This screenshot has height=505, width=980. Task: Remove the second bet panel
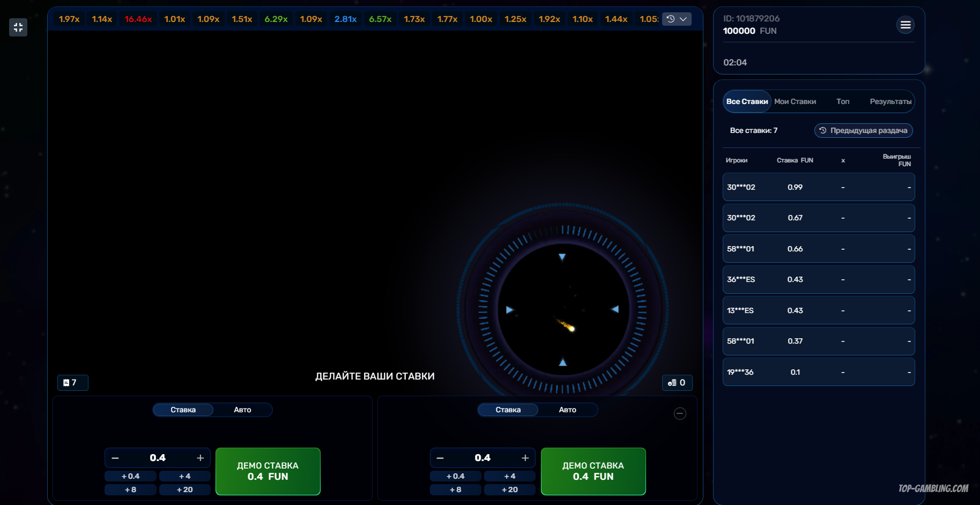(680, 413)
